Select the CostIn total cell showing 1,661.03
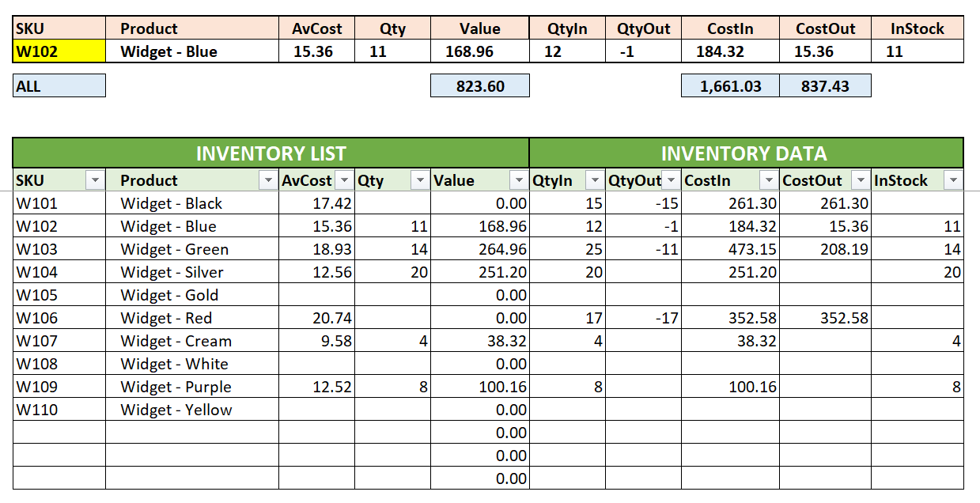The image size is (980, 503). point(730,85)
